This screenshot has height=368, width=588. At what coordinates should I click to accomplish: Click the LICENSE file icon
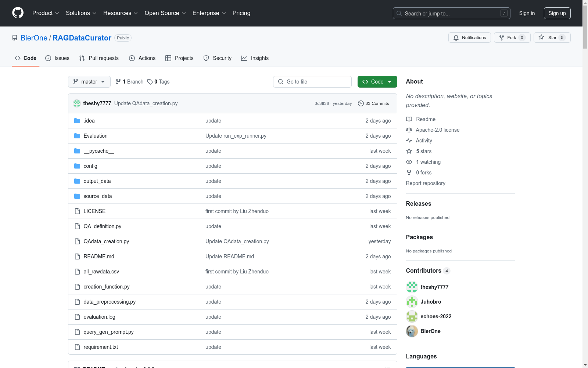[77, 211]
